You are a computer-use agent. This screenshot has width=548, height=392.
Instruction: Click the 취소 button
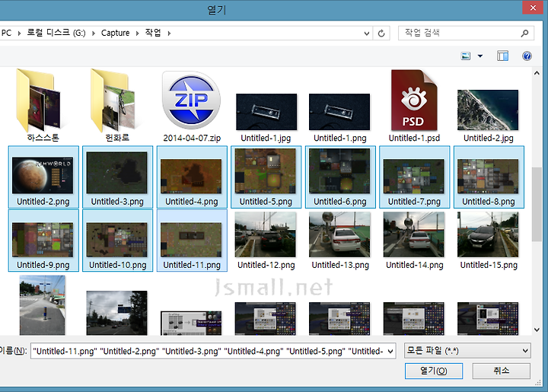(501, 371)
